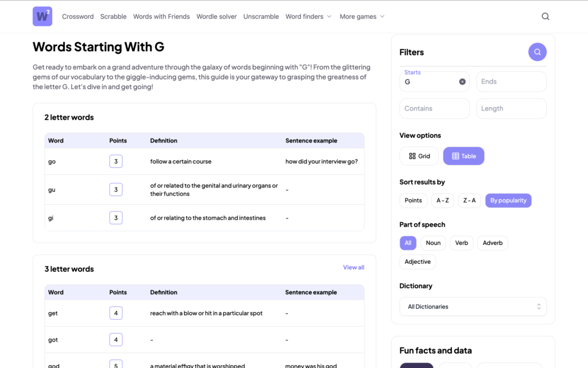Switch to Grid view
588x368 pixels.
(x=419, y=156)
